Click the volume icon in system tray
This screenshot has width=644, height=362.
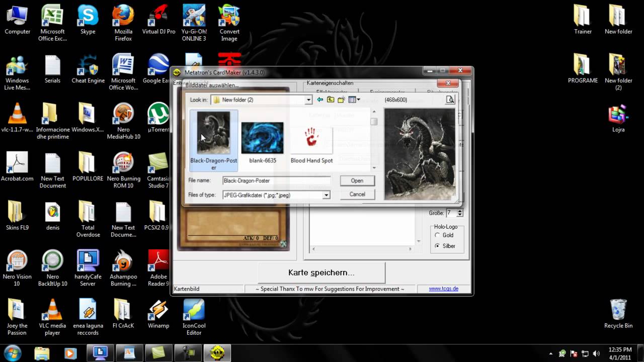[x=596, y=353]
